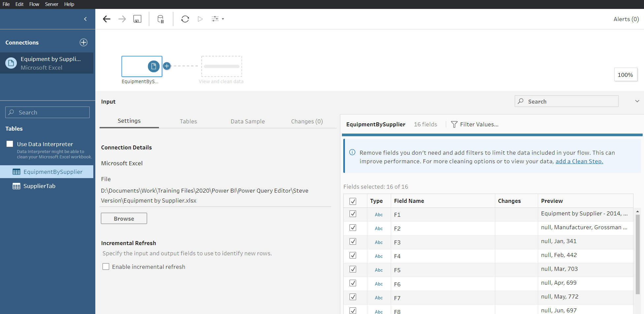Refresh the flow data with the refresh icon

point(185,19)
